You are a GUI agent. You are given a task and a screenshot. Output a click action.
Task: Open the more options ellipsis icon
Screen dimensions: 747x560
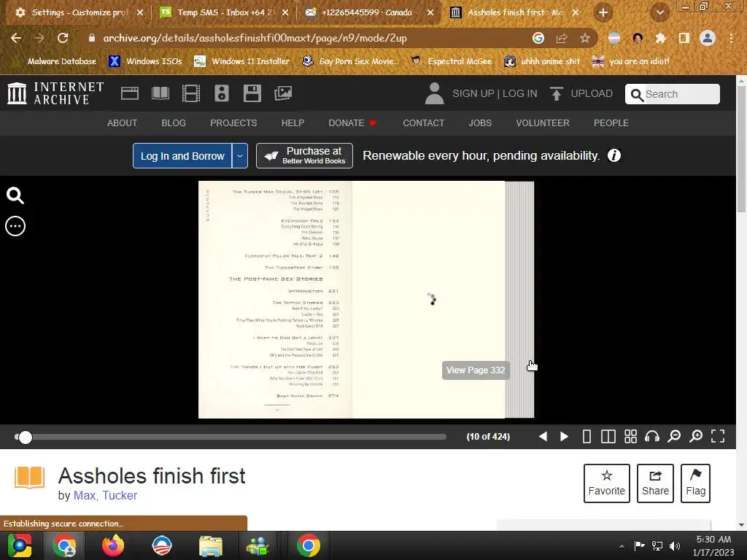click(x=15, y=226)
